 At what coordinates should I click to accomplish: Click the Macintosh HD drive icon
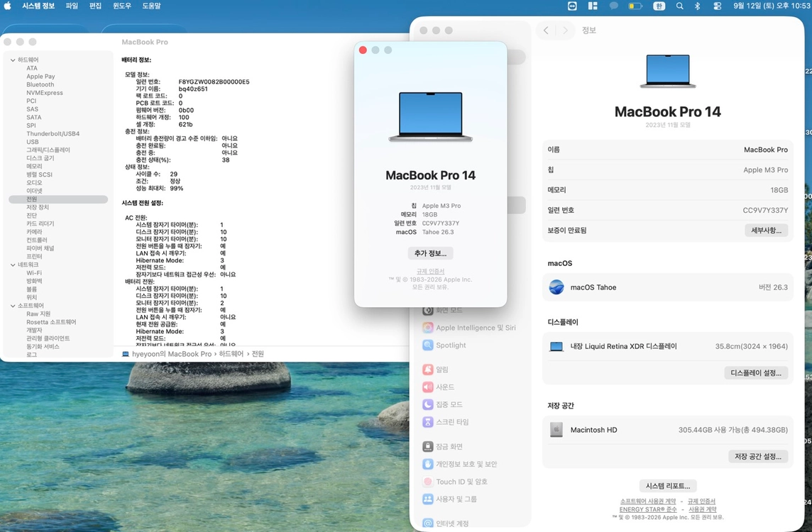[556, 430]
